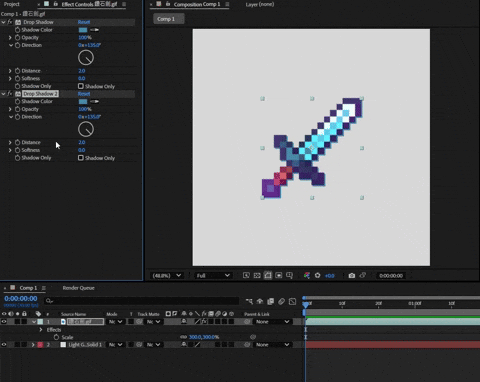Toggle mask and shape path visibility
Screen dimensions: 480x382
pos(268,275)
